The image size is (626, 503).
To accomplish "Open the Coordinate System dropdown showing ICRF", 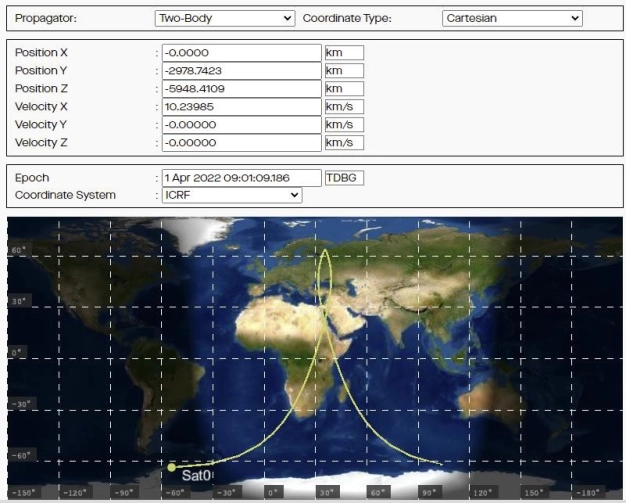I will click(231, 195).
